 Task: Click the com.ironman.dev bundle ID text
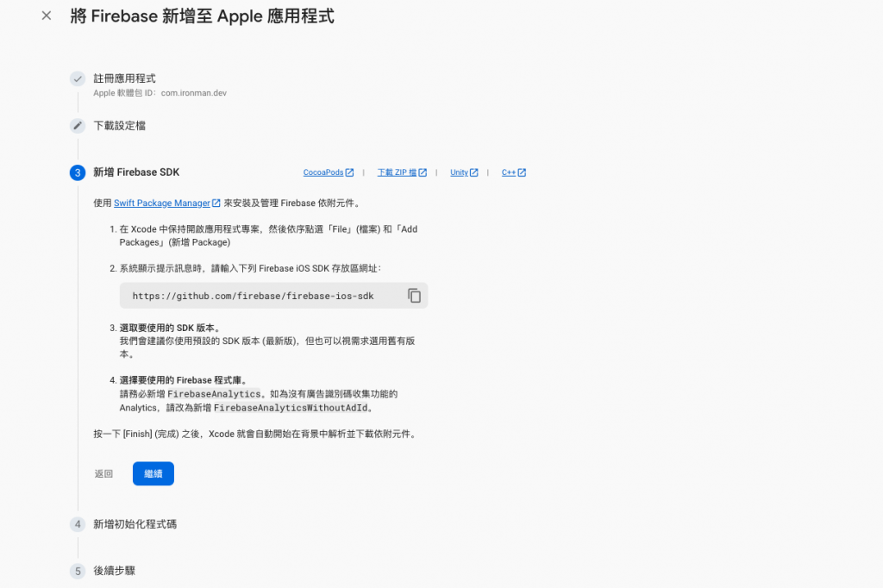(x=194, y=93)
